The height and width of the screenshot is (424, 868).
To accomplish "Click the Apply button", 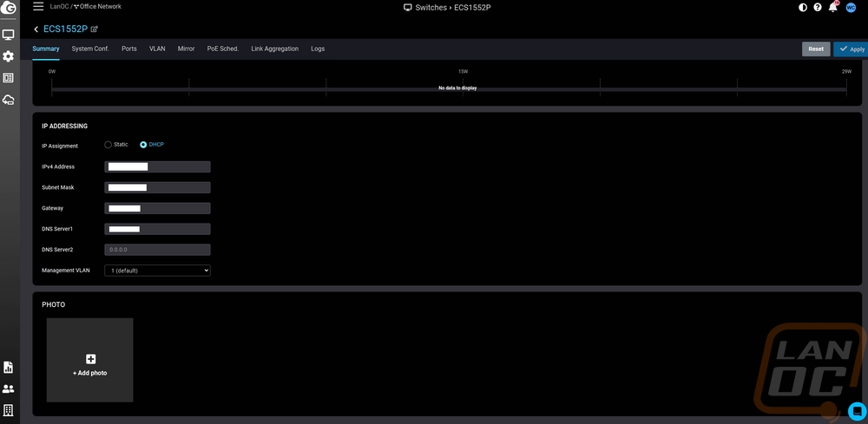I will [851, 49].
